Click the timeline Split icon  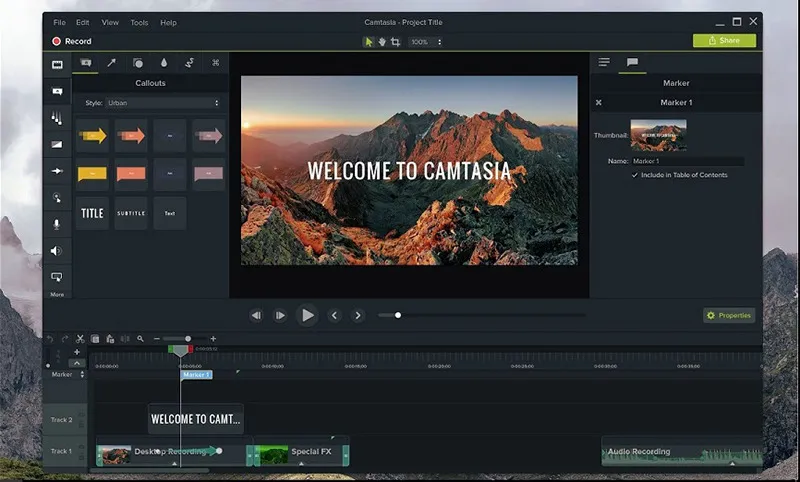[125, 339]
